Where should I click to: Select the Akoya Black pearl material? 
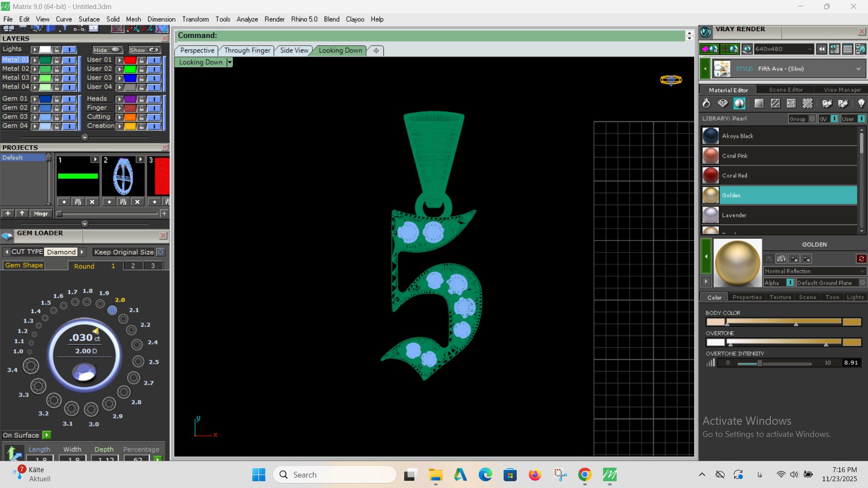click(x=779, y=136)
